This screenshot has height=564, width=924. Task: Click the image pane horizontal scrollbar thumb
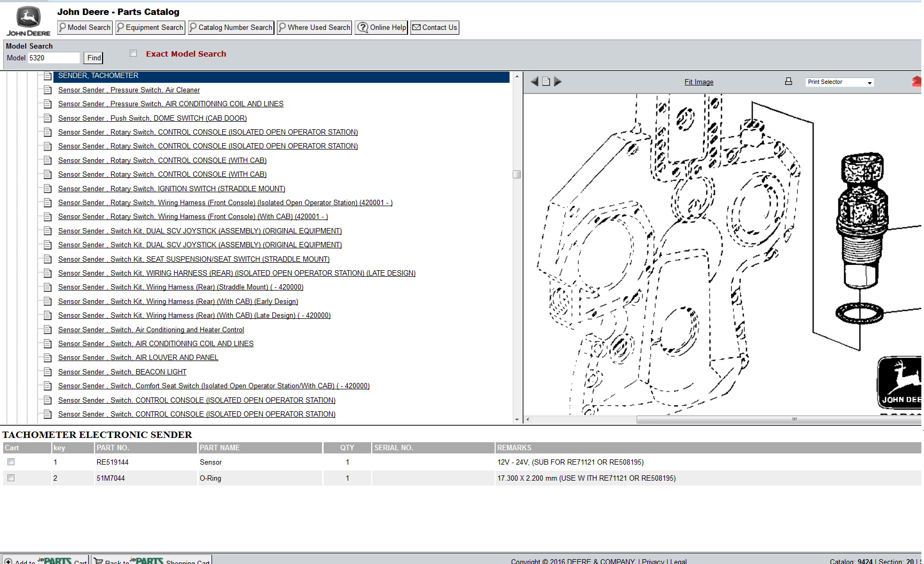(x=779, y=420)
